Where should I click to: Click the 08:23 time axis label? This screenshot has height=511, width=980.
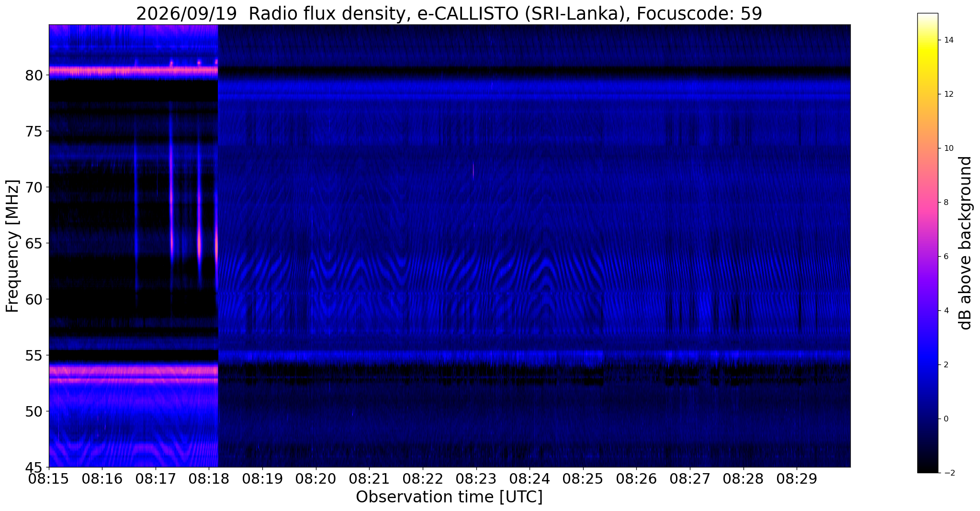476,478
